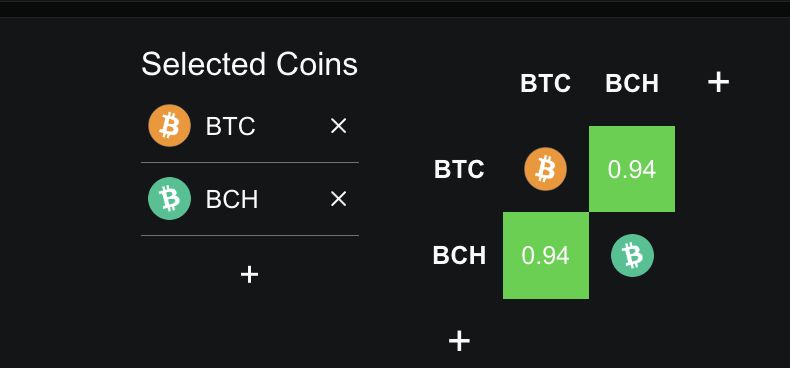
Task: Remove BCH from selected coins
Action: click(338, 199)
